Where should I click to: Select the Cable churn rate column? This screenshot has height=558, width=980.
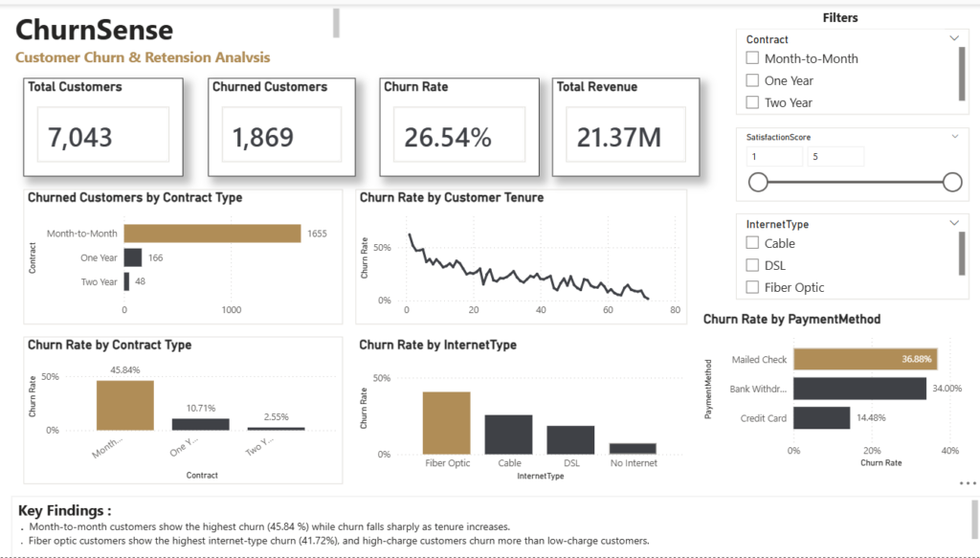[509, 435]
